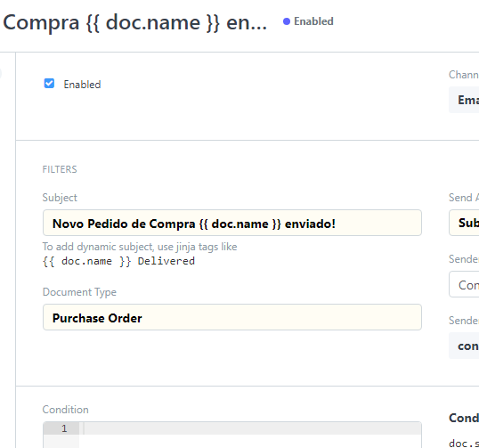The height and width of the screenshot is (448, 479).
Task: Open the Document Type field
Action: click(232, 317)
